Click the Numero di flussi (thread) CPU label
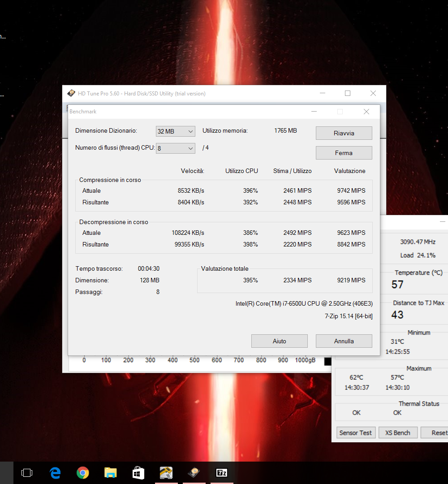This screenshot has width=448, height=484. point(115,147)
